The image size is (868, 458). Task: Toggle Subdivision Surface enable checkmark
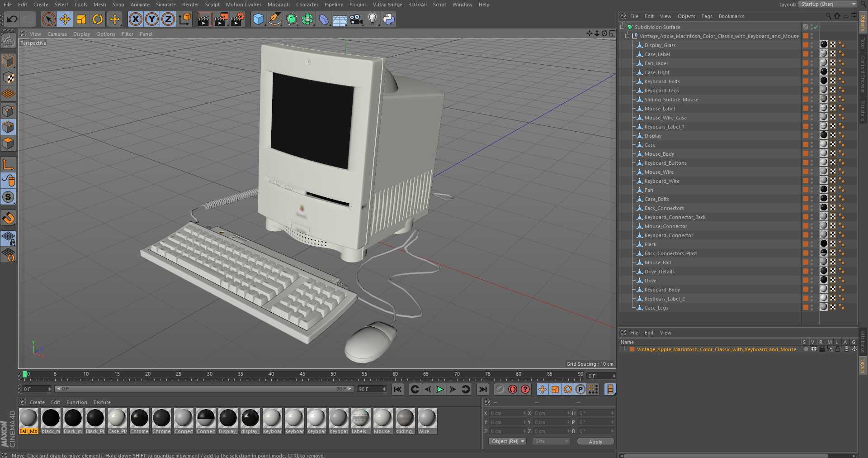(x=816, y=27)
